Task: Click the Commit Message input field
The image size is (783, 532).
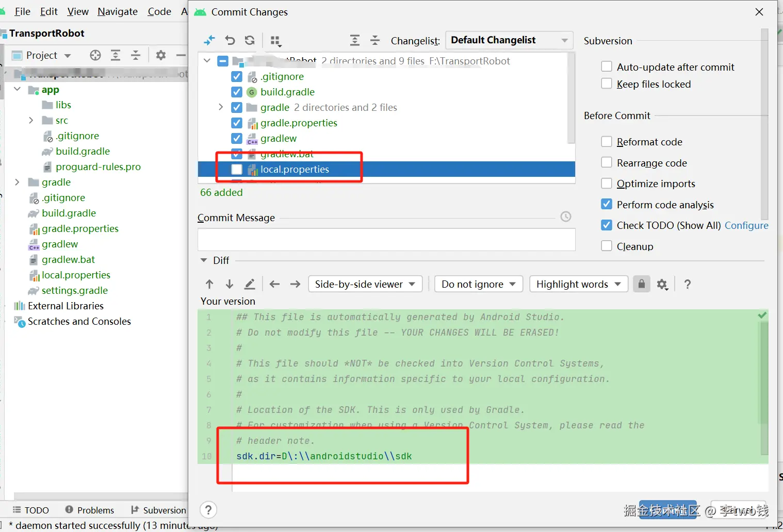Action: pos(386,240)
